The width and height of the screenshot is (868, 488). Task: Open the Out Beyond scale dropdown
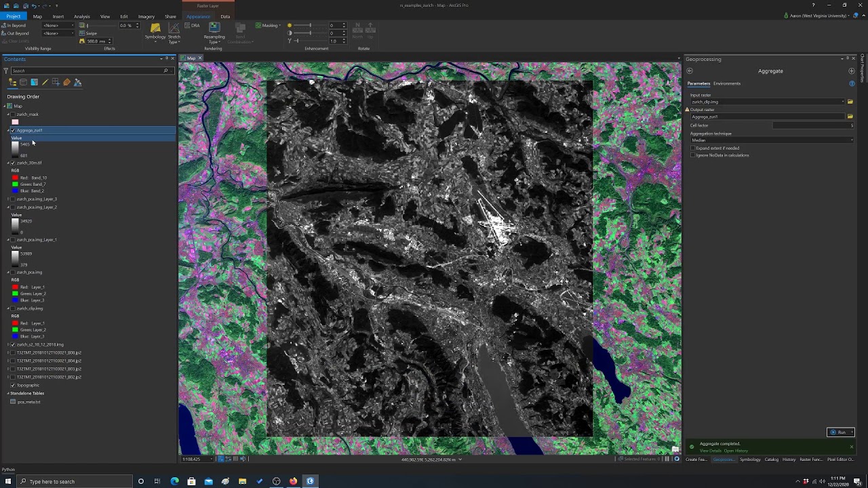[58, 33]
